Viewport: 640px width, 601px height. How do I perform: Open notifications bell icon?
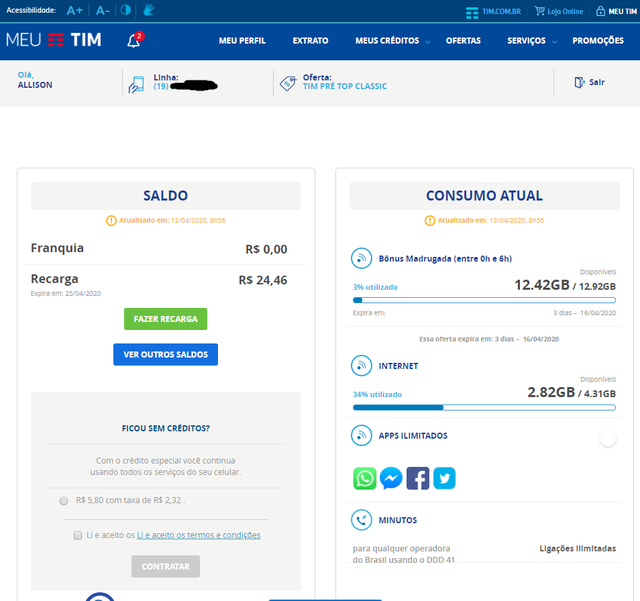(x=134, y=40)
